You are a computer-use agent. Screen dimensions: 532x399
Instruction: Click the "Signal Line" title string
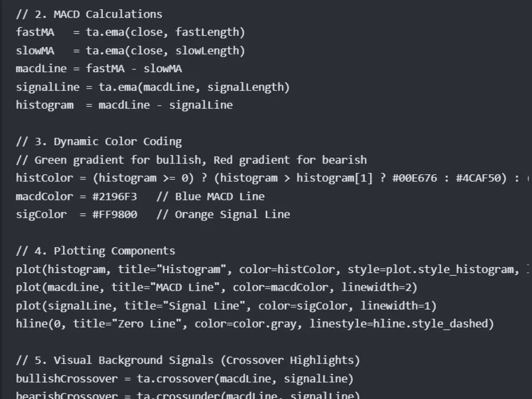click(x=207, y=305)
